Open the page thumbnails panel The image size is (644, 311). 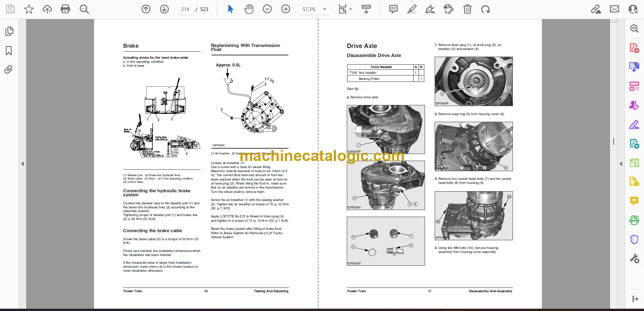[x=9, y=31]
